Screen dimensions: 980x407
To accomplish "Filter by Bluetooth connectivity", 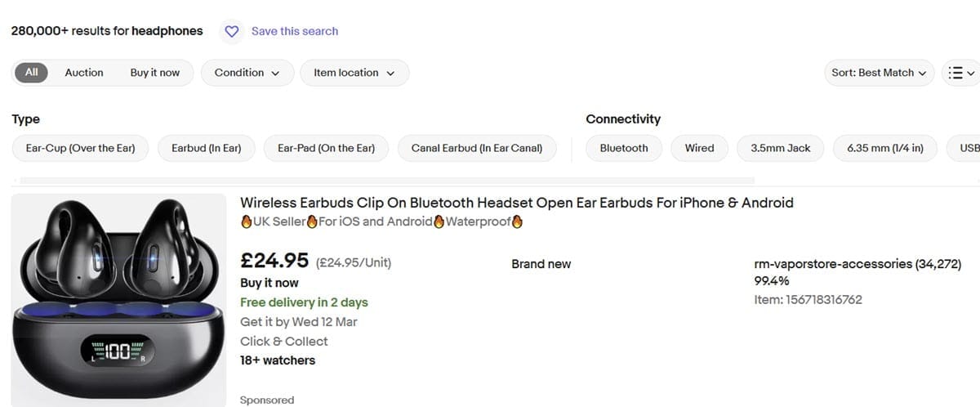I will coord(623,148).
